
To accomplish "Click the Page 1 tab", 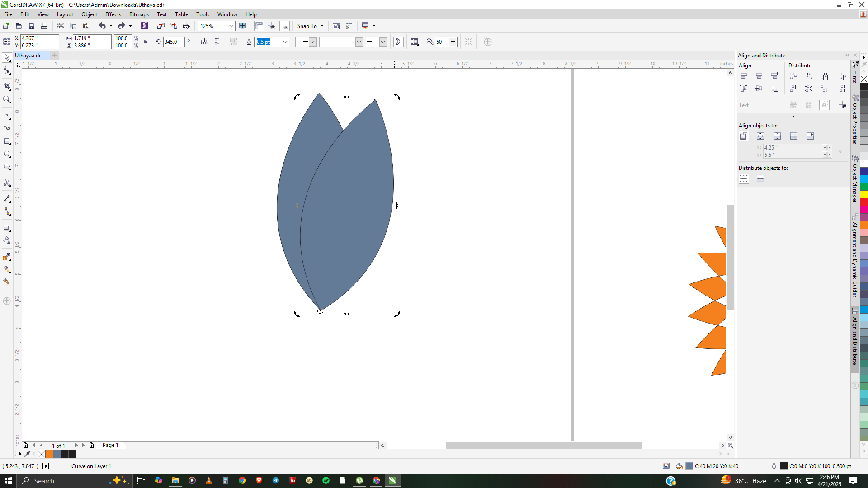I will 110,445.
